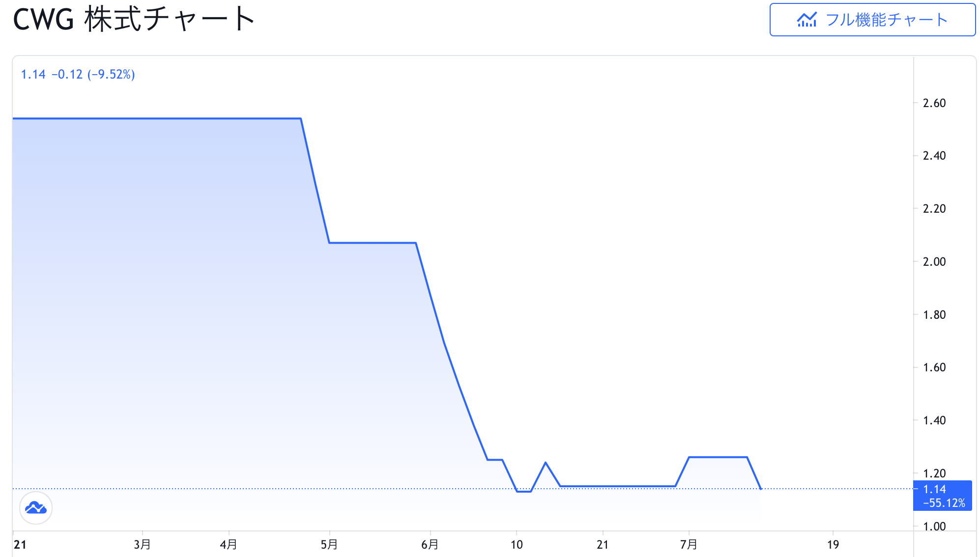Click the 1.00 price scale label
This screenshot has width=980, height=557.
(x=934, y=527)
